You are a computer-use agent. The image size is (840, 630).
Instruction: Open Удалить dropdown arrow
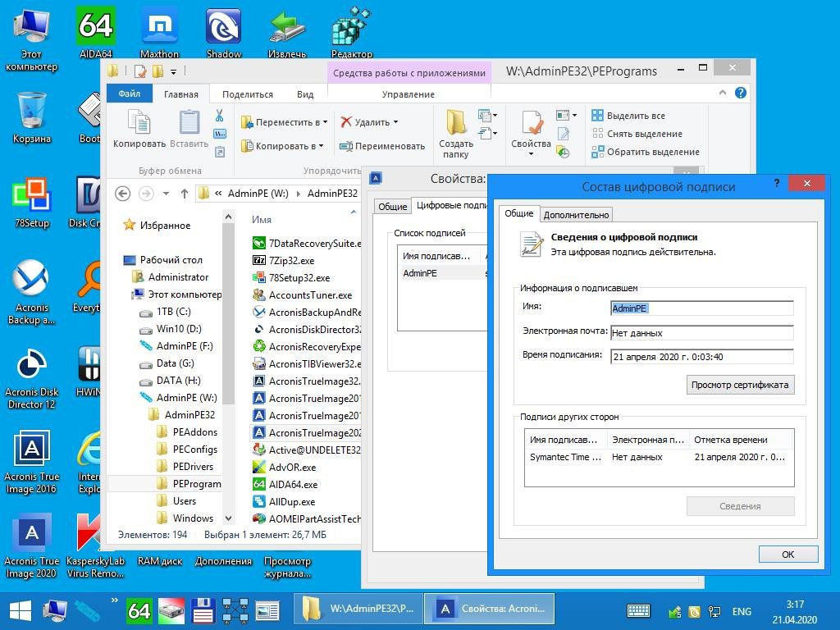396,122
